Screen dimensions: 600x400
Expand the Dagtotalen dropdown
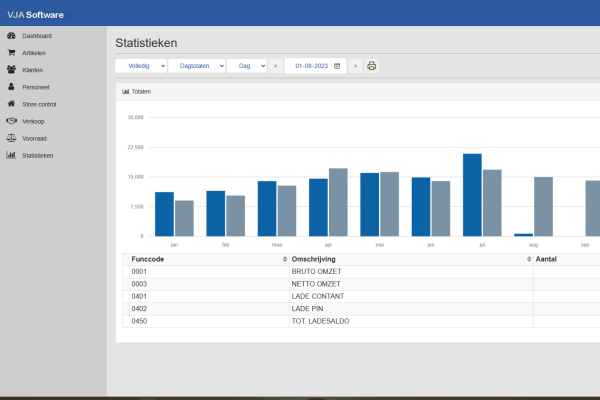tap(196, 66)
